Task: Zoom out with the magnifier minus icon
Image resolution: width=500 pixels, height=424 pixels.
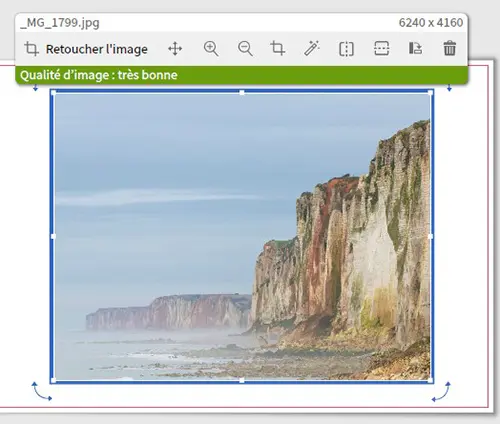Action: tap(245, 49)
